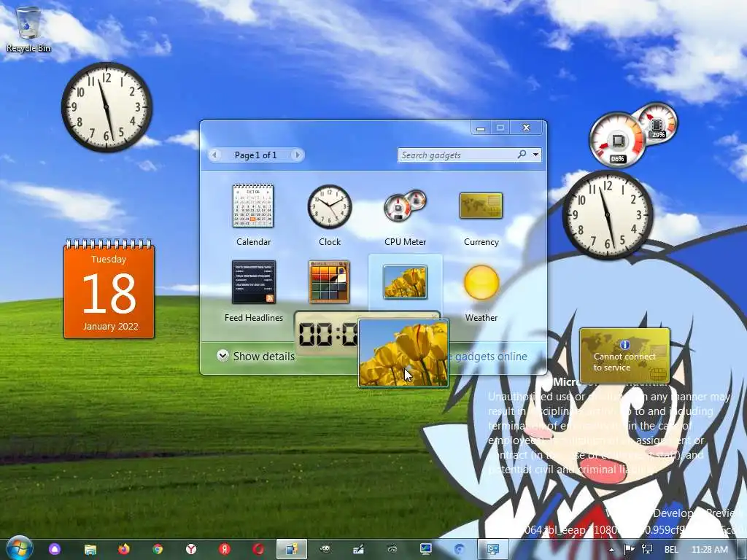
Task: Select the Feed Headlines gadget icon
Action: pyautogui.click(x=253, y=282)
